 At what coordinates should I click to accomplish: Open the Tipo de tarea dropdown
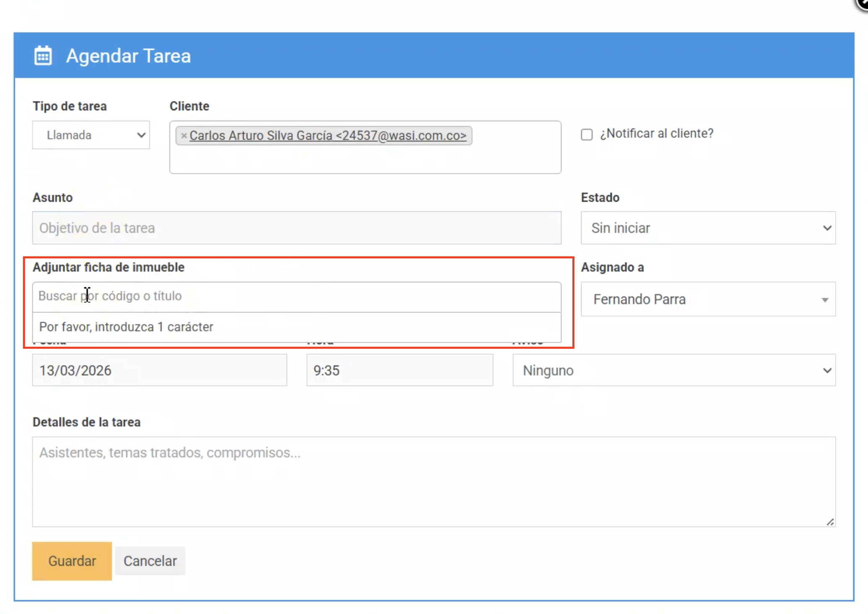pos(91,135)
